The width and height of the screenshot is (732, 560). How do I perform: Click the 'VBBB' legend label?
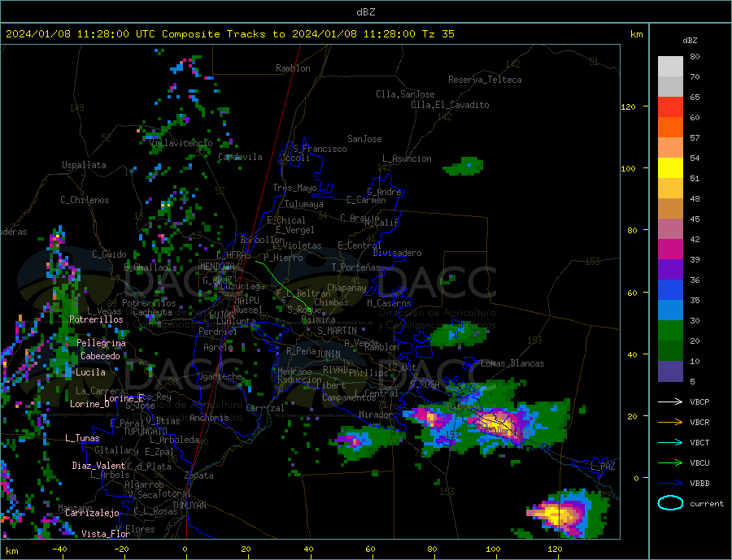(699, 484)
